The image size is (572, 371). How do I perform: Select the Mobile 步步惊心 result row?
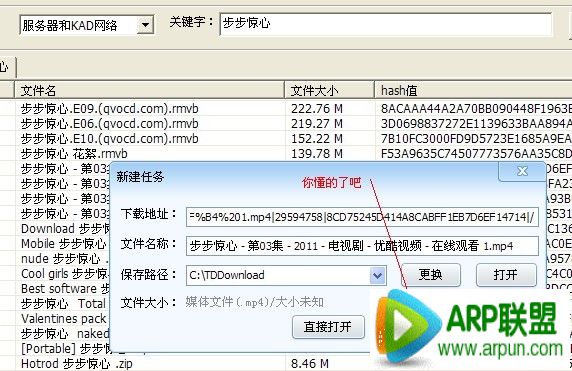[64, 244]
